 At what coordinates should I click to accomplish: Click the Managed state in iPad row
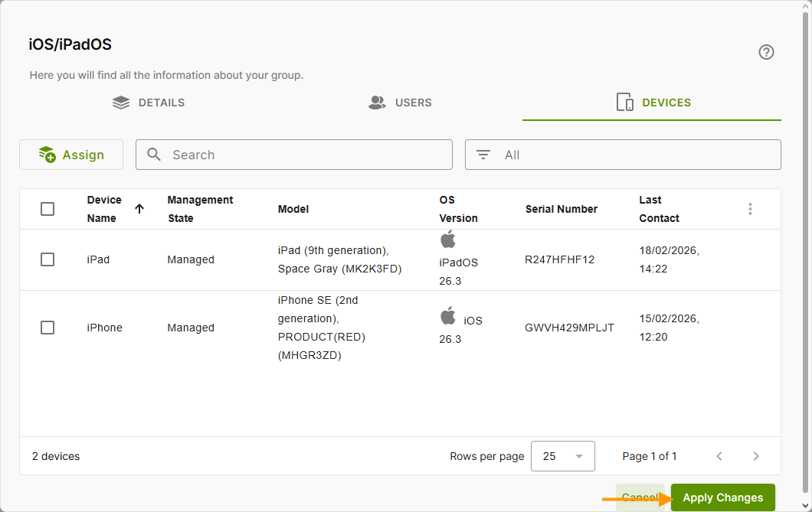coord(191,259)
